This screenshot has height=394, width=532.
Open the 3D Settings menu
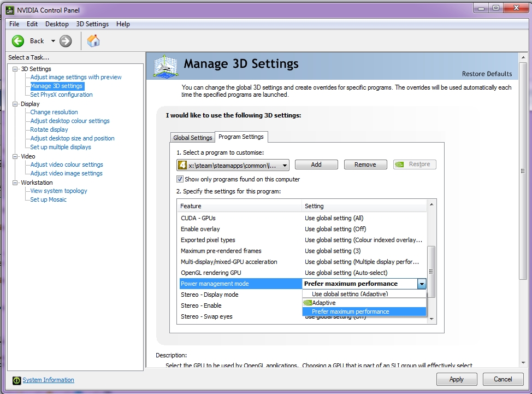point(92,23)
